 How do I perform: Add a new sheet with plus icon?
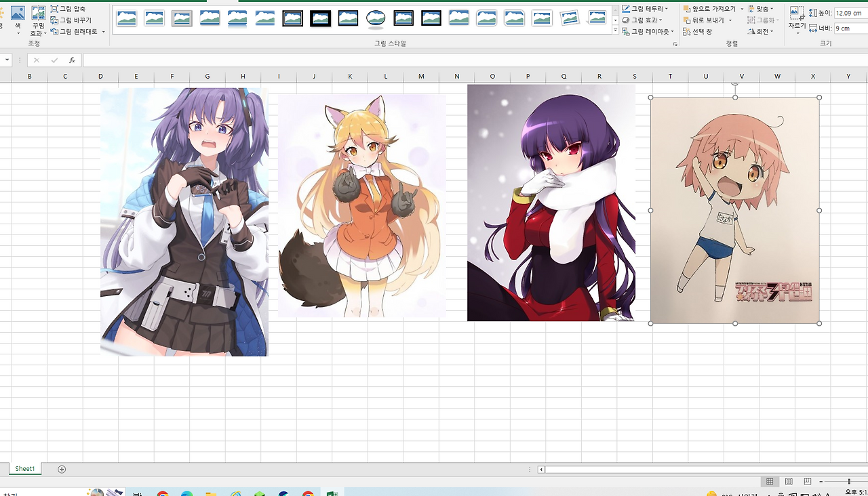tap(62, 469)
